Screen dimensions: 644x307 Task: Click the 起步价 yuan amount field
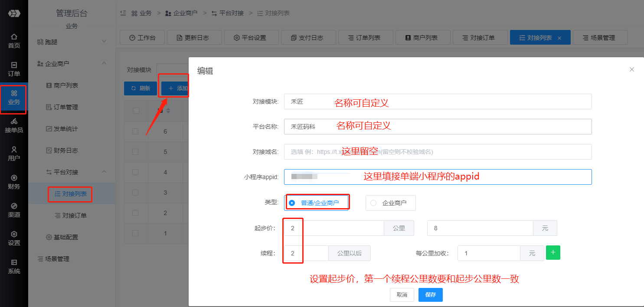(480, 228)
